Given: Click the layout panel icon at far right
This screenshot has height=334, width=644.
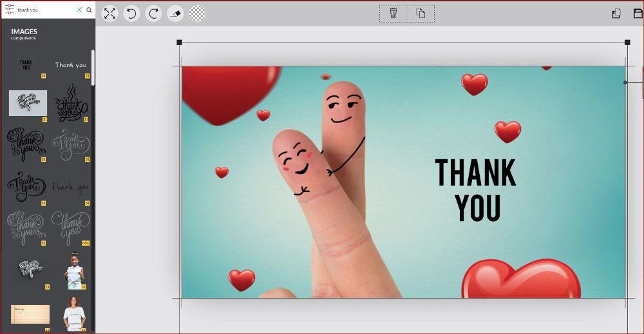Looking at the screenshot, I should pyautogui.click(x=638, y=14).
